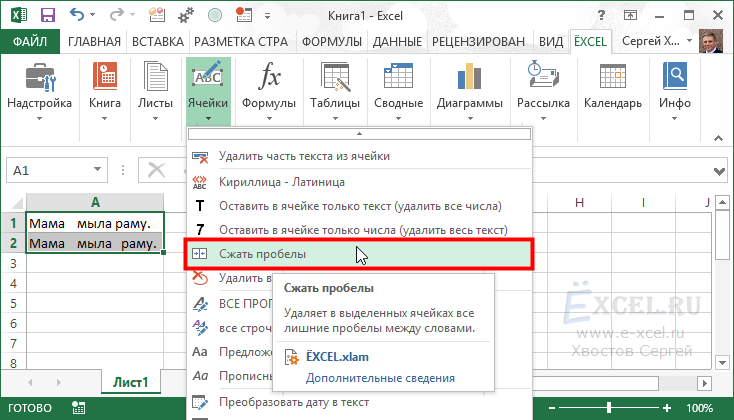This screenshot has width=734, height=420.
Task: Click the vertical scrollbar down arrow
Action: pos(722,362)
